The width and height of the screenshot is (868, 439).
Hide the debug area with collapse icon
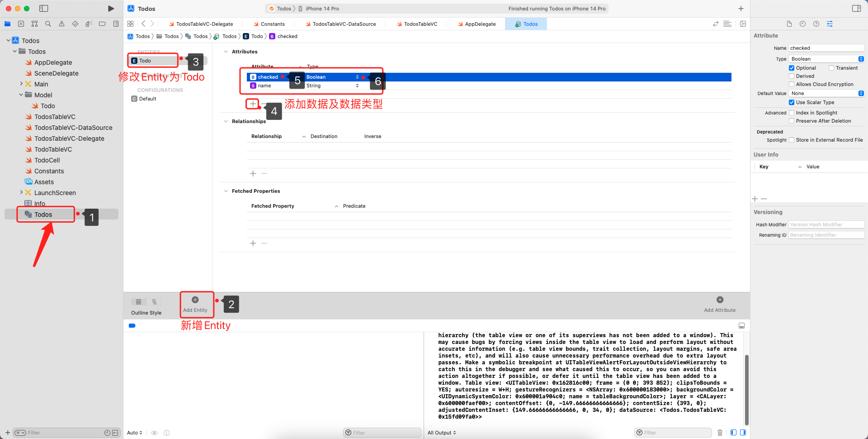(x=741, y=326)
